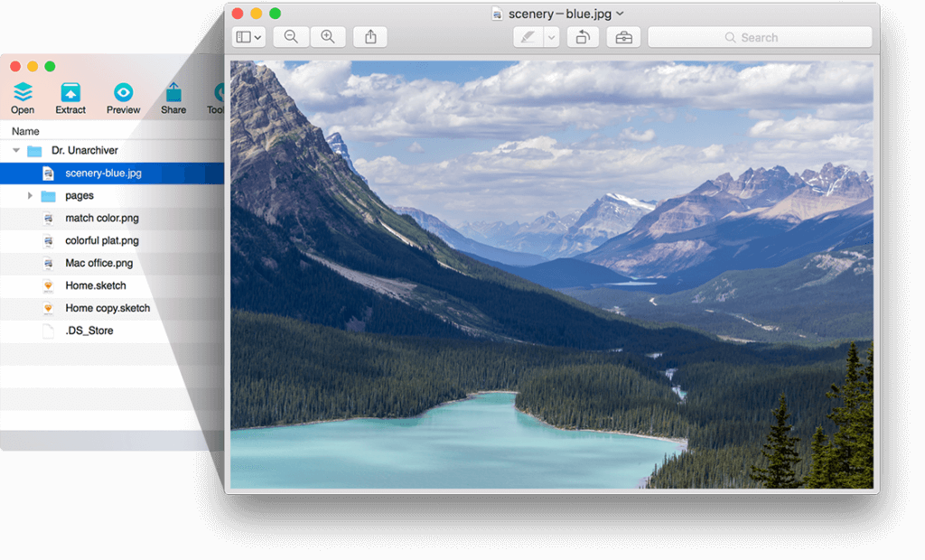Image resolution: width=925 pixels, height=560 pixels.
Task: Show the Markup toolbox toolbar
Action: click(x=623, y=38)
